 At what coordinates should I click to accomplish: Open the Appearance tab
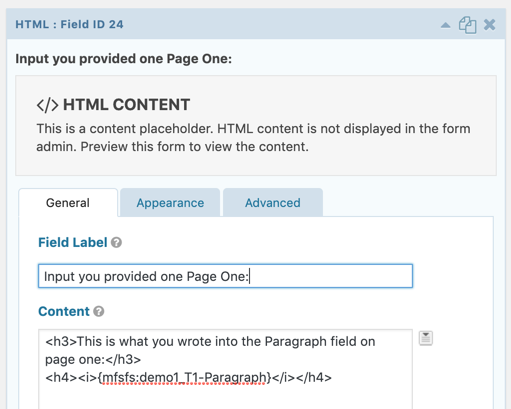tap(170, 203)
